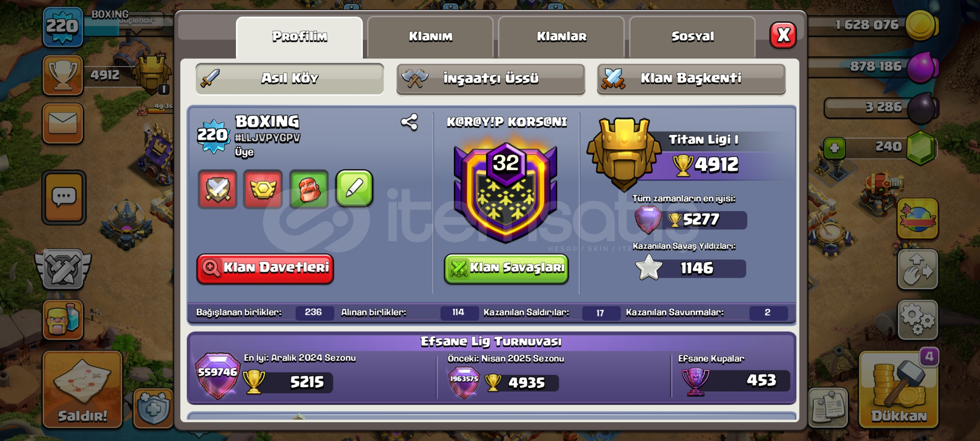The width and height of the screenshot is (980, 441).
Task: Select the İnşaatçı Üssü view
Action: click(x=491, y=78)
